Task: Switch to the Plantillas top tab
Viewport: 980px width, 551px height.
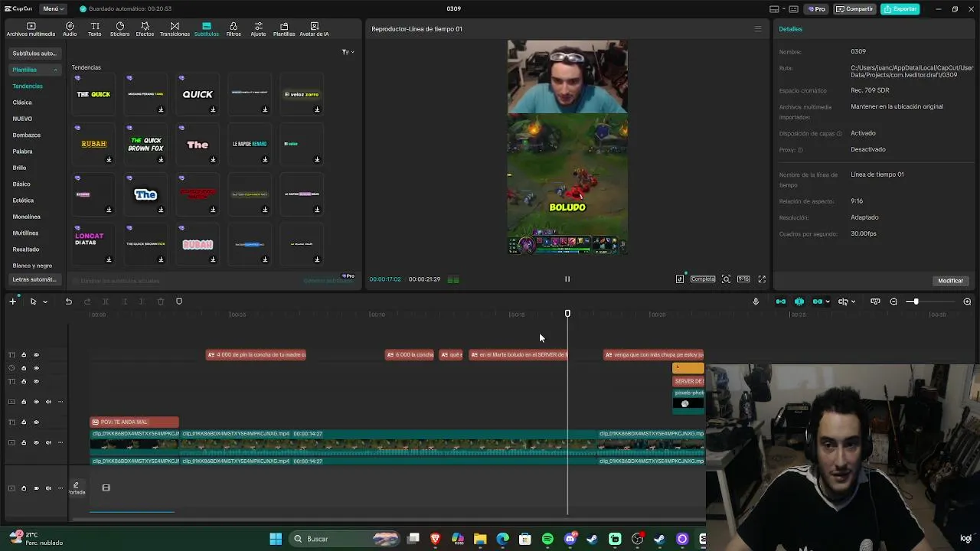Action: [284, 29]
